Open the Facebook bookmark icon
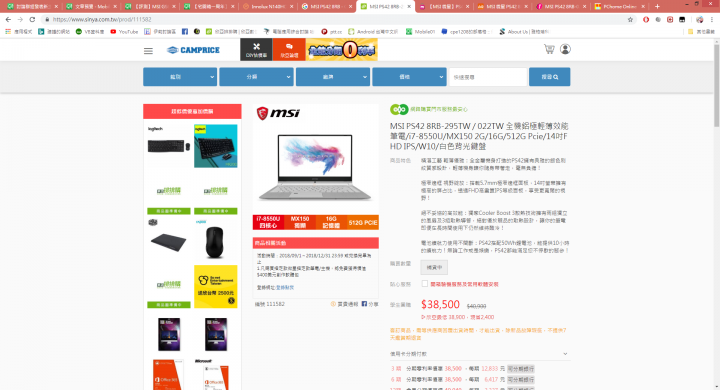The image size is (720, 390). 185,32
